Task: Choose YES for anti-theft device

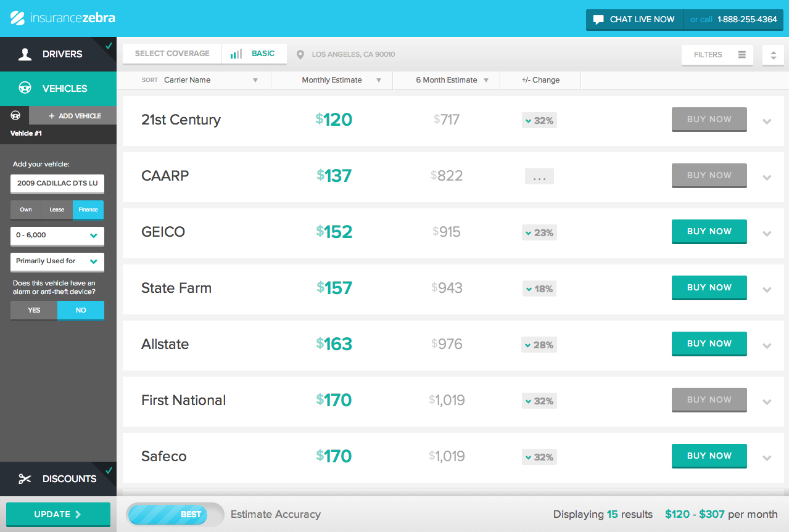Action: pos(34,310)
